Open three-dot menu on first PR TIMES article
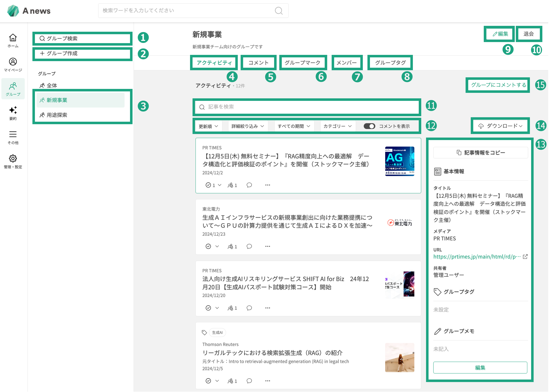 click(x=268, y=185)
